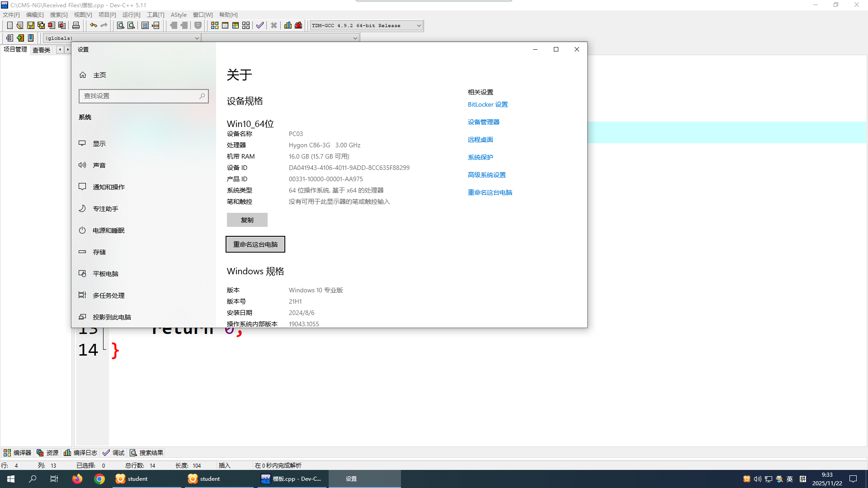Click the 查找设置 search field

[x=140, y=96]
